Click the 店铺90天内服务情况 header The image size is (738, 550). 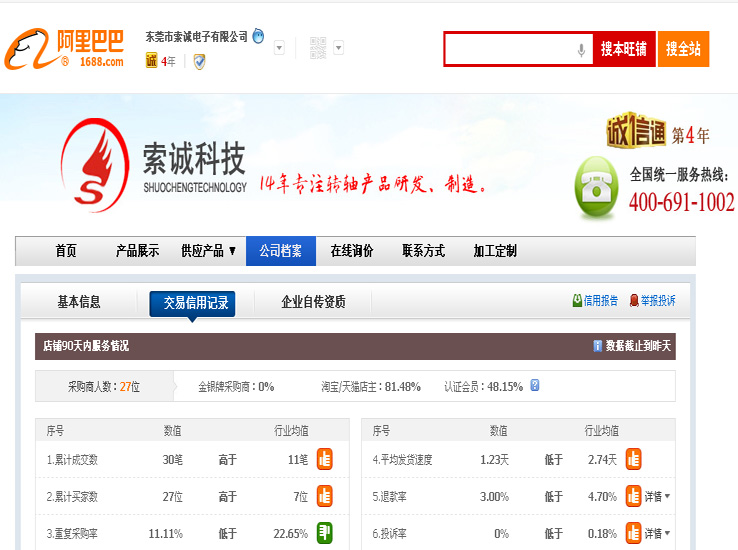(x=86, y=346)
